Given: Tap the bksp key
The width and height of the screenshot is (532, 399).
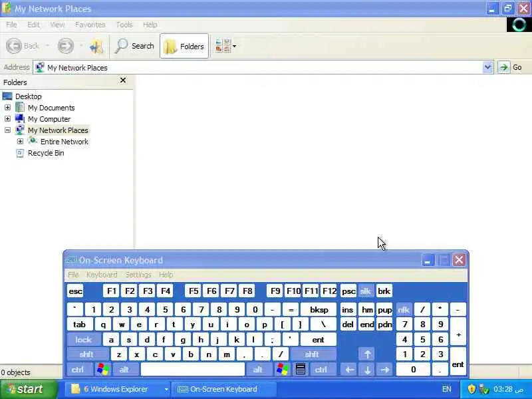Looking at the screenshot, I should 319,310.
